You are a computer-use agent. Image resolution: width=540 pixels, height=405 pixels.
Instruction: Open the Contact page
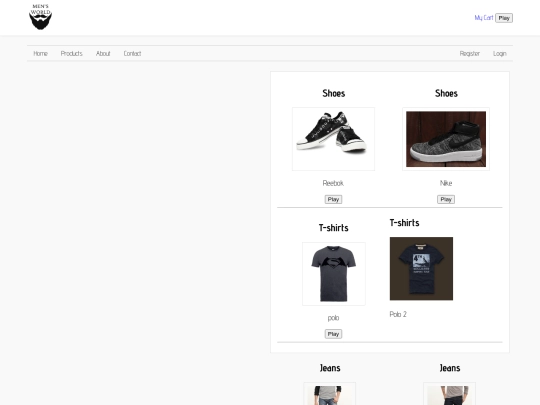[x=132, y=53]
